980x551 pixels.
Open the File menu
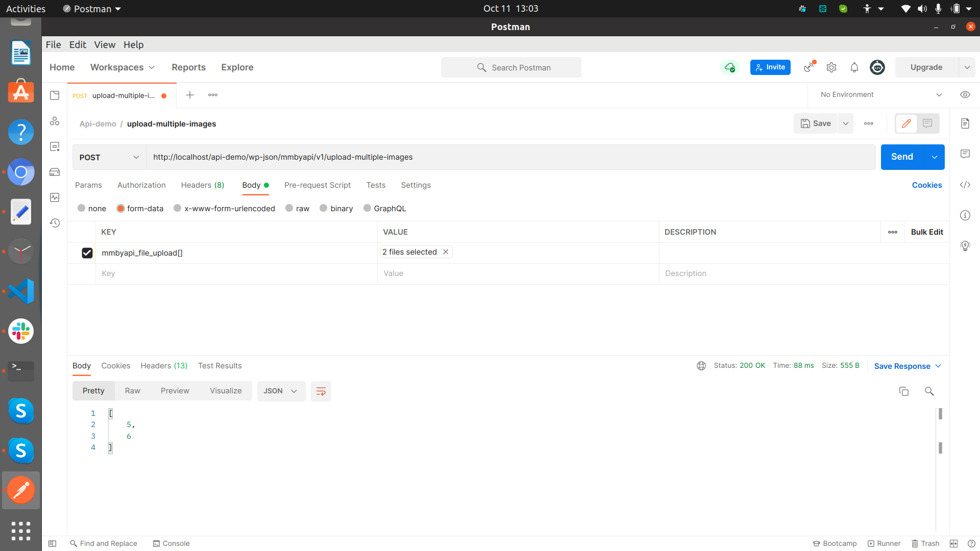[x=53, y=44]
